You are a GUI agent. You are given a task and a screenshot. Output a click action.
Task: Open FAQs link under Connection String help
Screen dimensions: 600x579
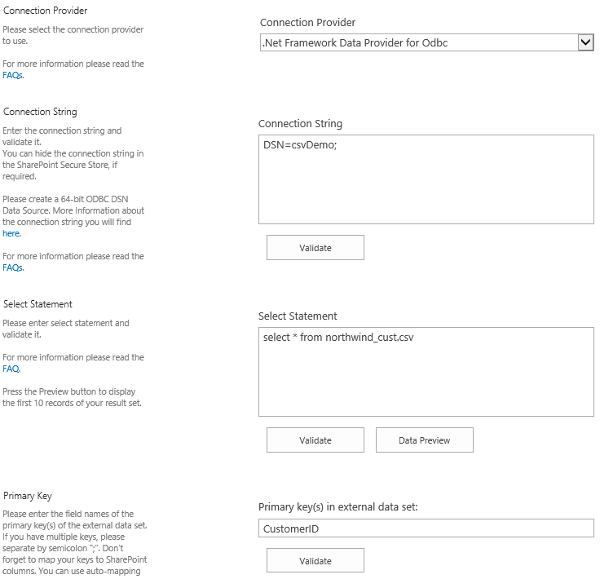pyautogui.click(x=14, y=268)
